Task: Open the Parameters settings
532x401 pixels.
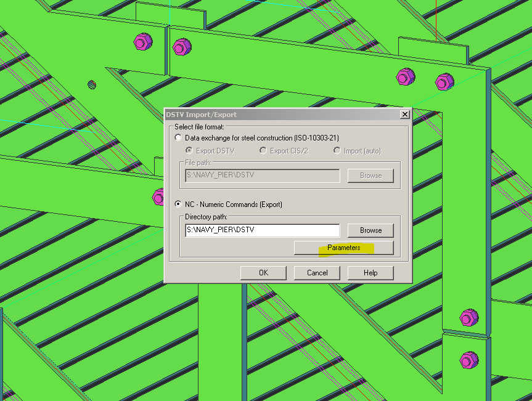Action: pyautogui.click(x=344, y=248)
